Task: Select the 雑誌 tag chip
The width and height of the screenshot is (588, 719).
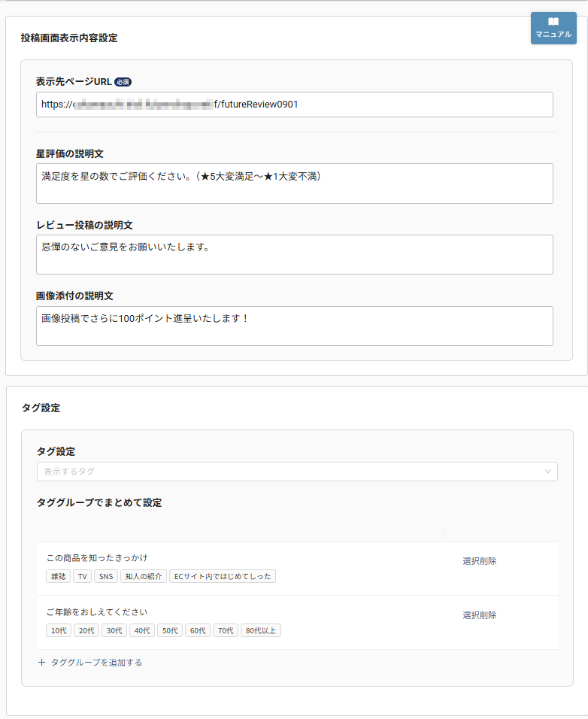Action: (59, 576)
